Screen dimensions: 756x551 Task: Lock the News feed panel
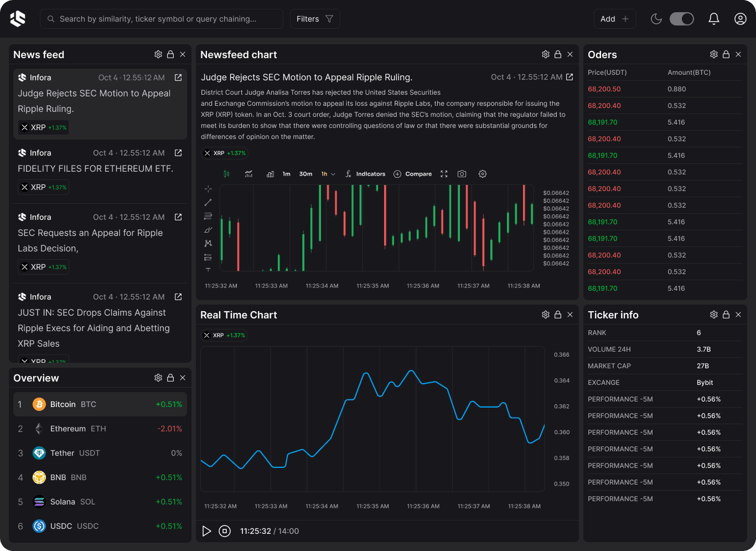tap(170, 54)
